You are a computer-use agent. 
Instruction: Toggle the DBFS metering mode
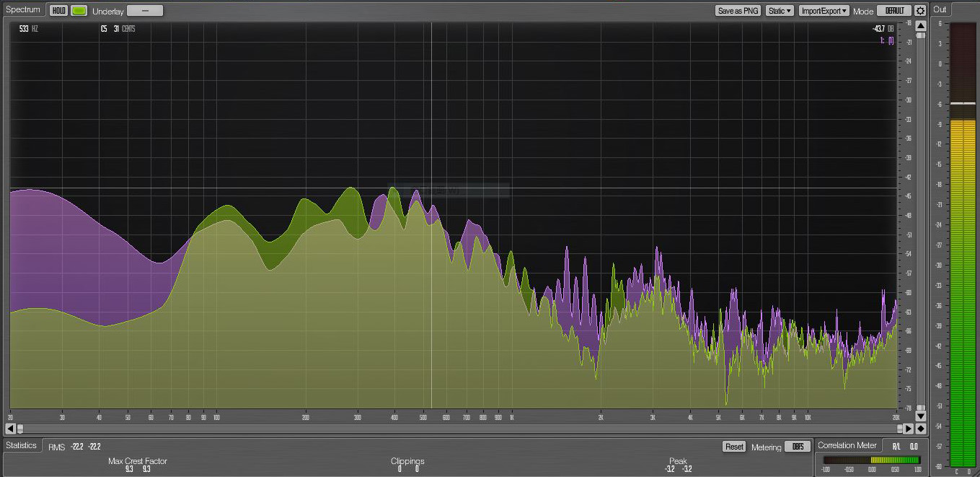pyautogui.click(x=797, y=447)
